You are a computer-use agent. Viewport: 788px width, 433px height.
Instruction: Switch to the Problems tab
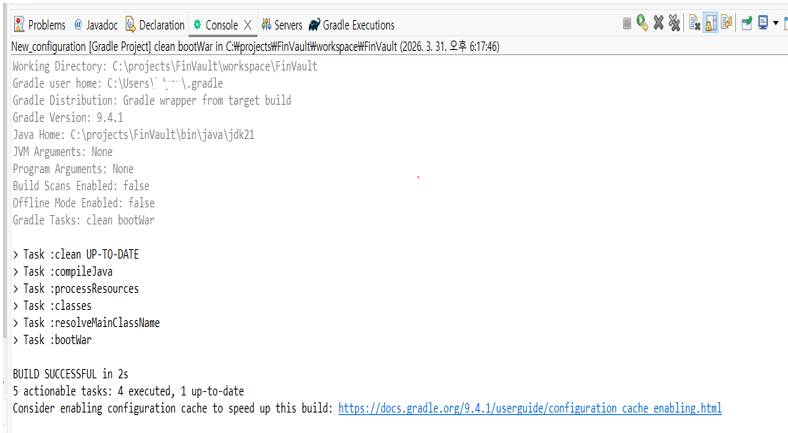pos(40,25)
